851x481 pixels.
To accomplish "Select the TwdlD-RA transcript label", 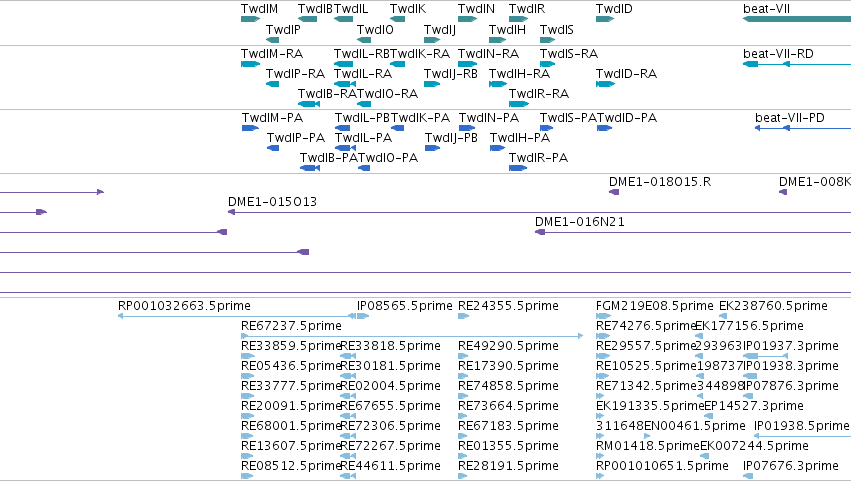I will (x=626, y=74).
